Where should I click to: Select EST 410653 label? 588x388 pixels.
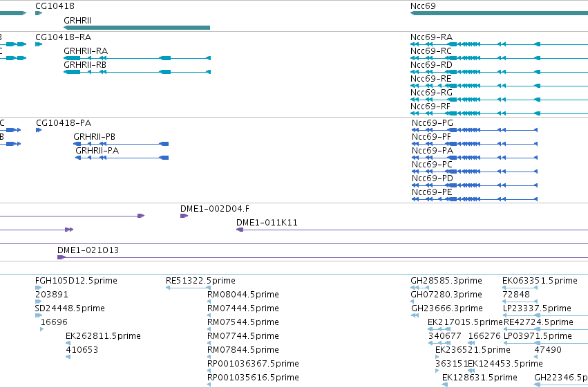(82, 350)
